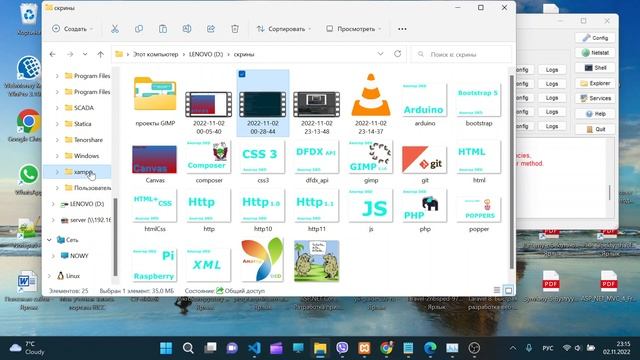Go forward with the right arrow button

tap(70, 54)
